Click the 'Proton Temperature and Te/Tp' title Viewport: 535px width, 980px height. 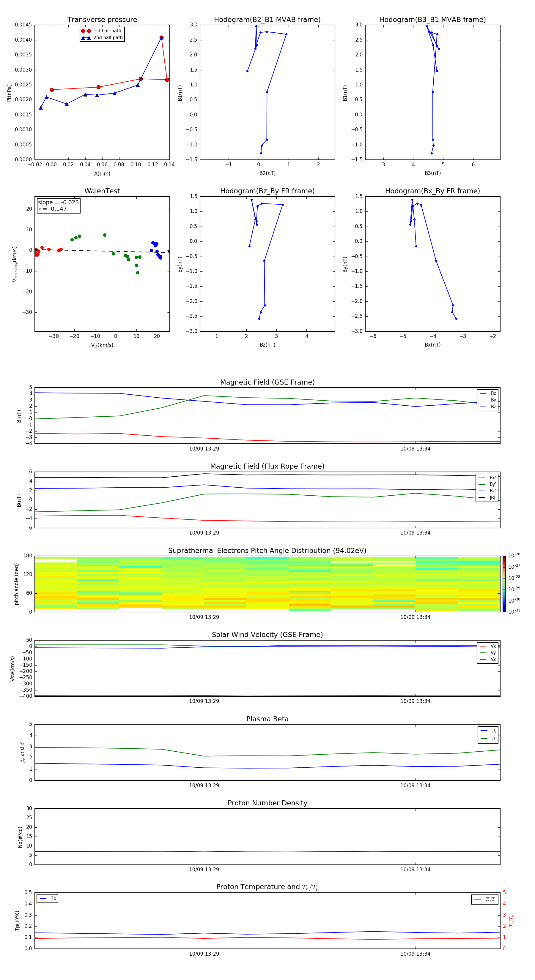coord(267,887)
